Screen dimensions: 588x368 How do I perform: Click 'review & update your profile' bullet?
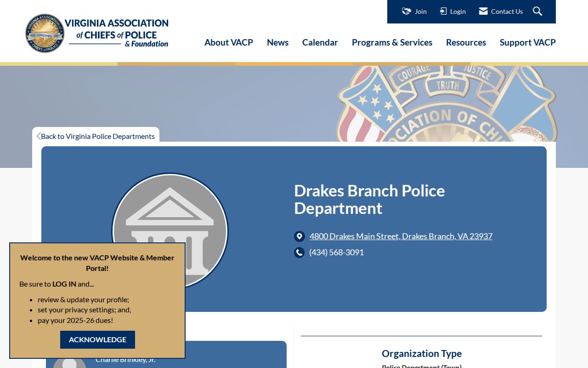pyautogui.click(x=84, y=299)
